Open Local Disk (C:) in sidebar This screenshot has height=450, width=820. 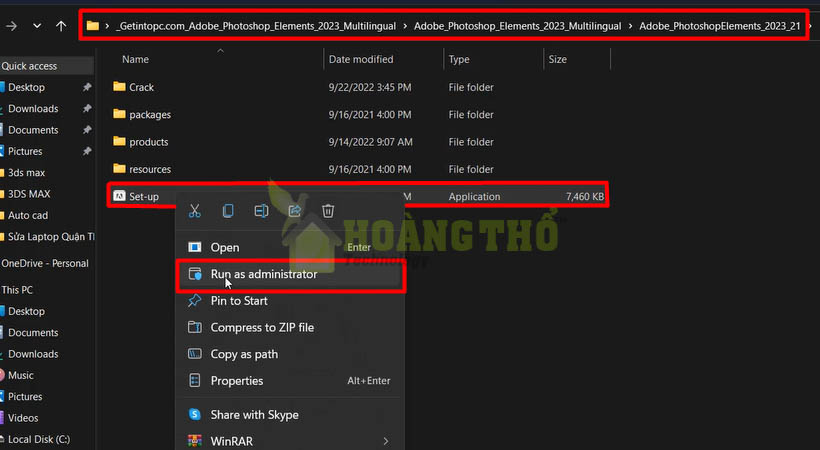click(x=39, y=439)
